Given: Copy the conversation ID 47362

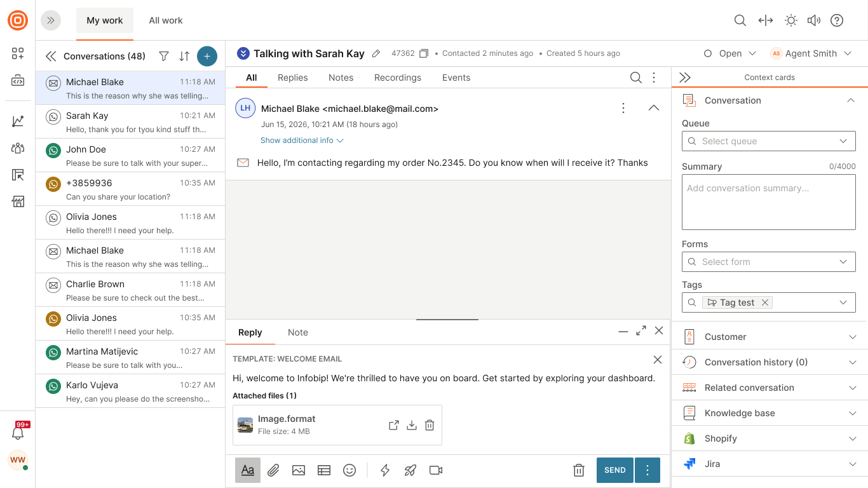Looking at the screenshot, I should point(424,53).
